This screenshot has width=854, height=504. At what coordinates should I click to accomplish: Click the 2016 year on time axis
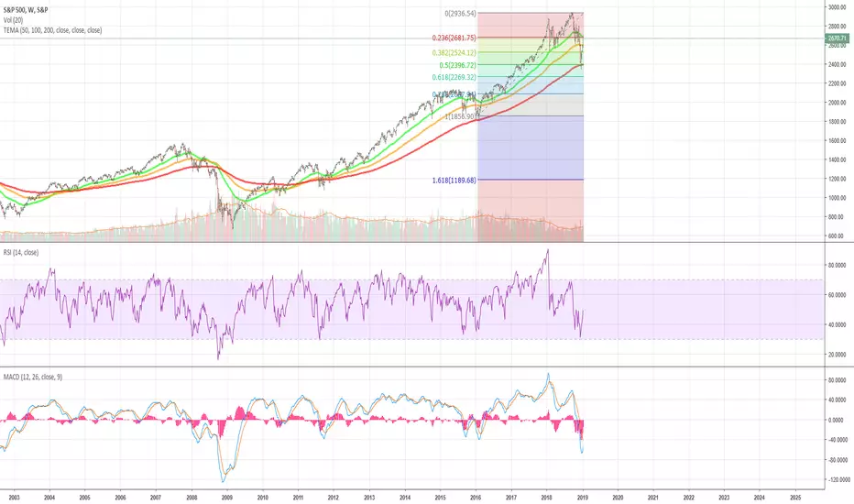click(476, 498)
